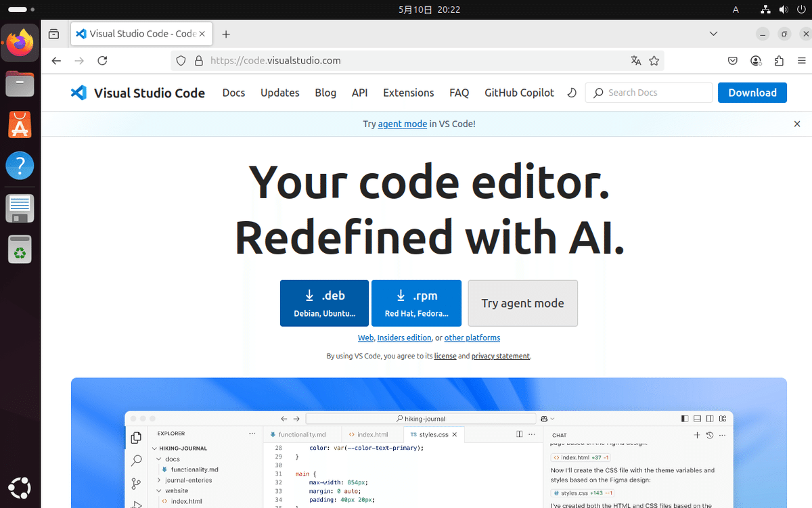The height and width of the screenshot is (508, 812).
Task: Click the Search Docs input field
Action: 648,93
